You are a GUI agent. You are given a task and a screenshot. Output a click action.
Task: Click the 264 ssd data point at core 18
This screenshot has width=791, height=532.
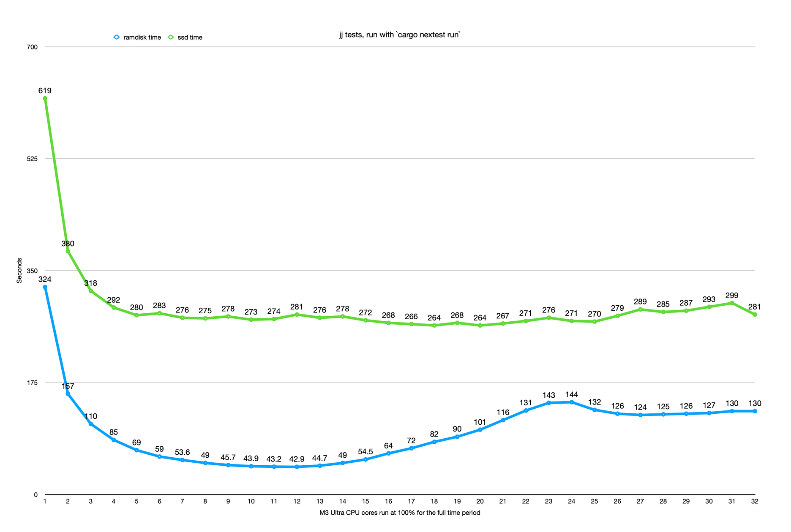[x=434, y=326]
